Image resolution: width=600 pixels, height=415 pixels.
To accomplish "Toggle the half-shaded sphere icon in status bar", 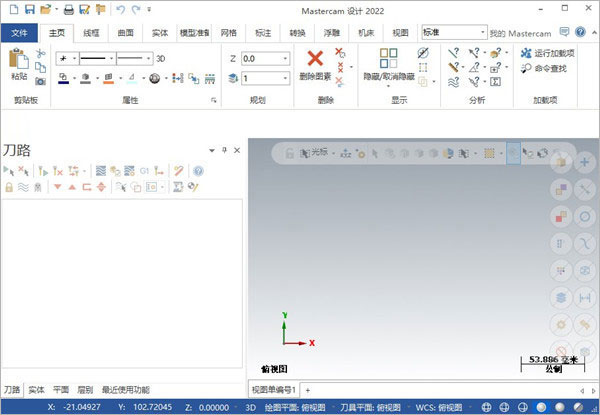I will (x=578, y=407).
